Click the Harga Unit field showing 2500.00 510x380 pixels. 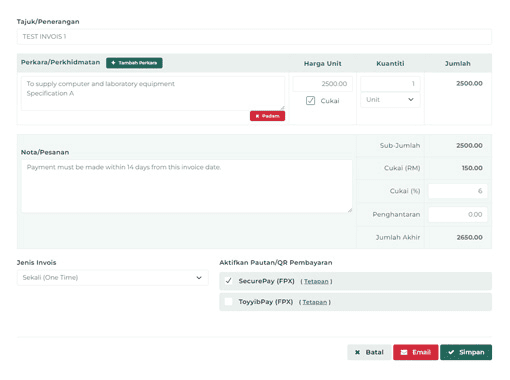click(x=322, y=84)
